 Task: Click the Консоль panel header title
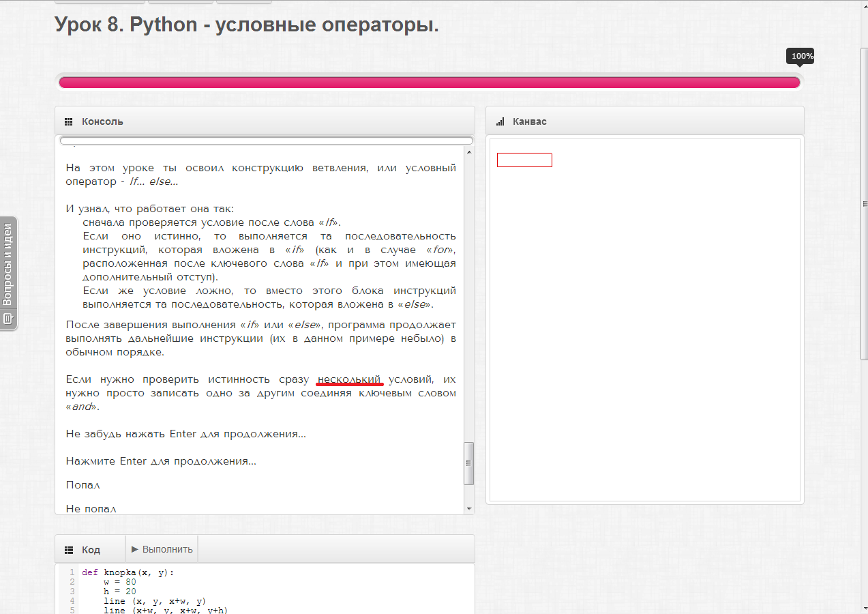point(102,121)
